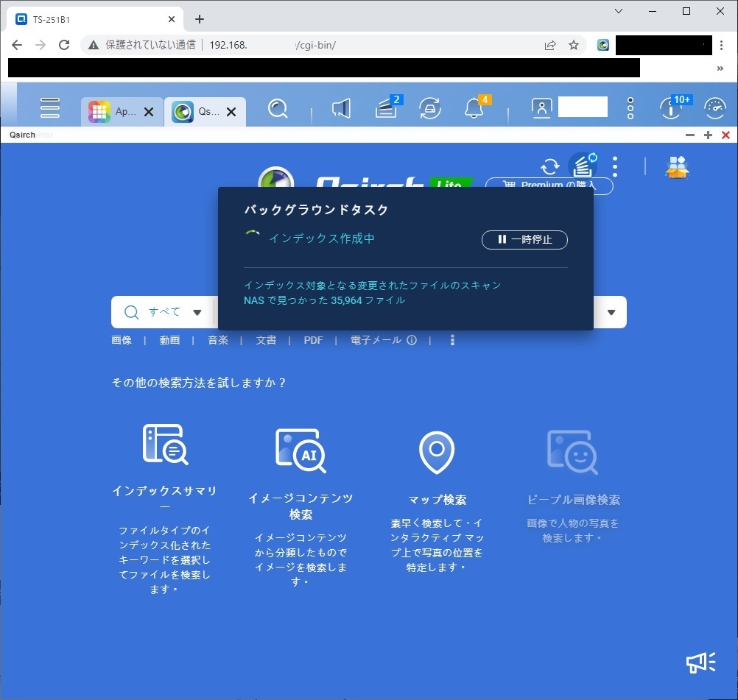Viewport: 738px width, 700px height.
Task: Open the QTS main menu hamburger icon
Action: pyautogui.click(x=50, y=107)
